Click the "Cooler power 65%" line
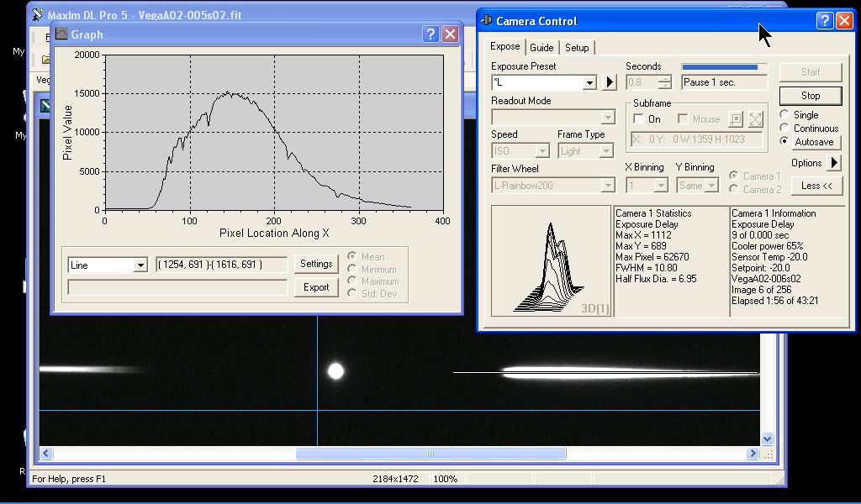861x504 pixels. [767, 245]
